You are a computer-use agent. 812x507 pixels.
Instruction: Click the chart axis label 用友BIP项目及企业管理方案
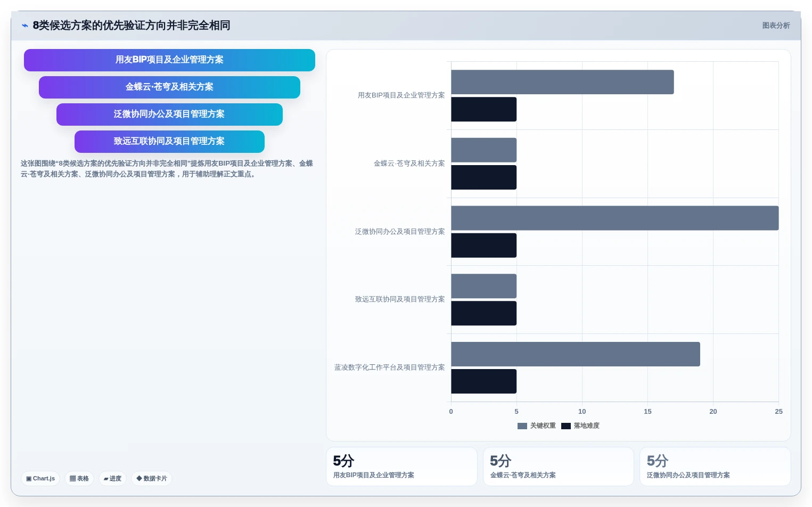401,95
